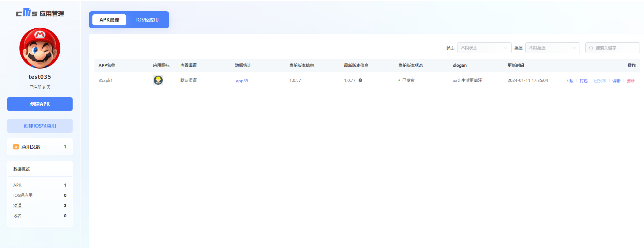Click 已发布 action for 35apk1
Screen dimensions: 644x248
600,81
